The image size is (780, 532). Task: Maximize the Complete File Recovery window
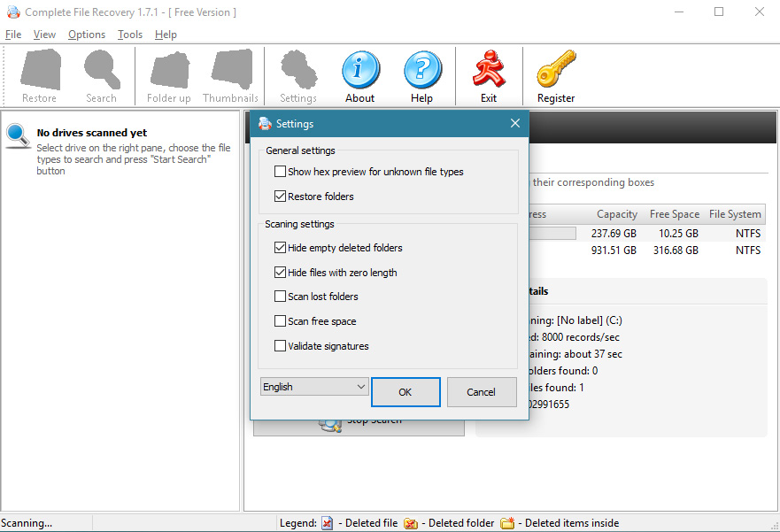coord(719,12)
